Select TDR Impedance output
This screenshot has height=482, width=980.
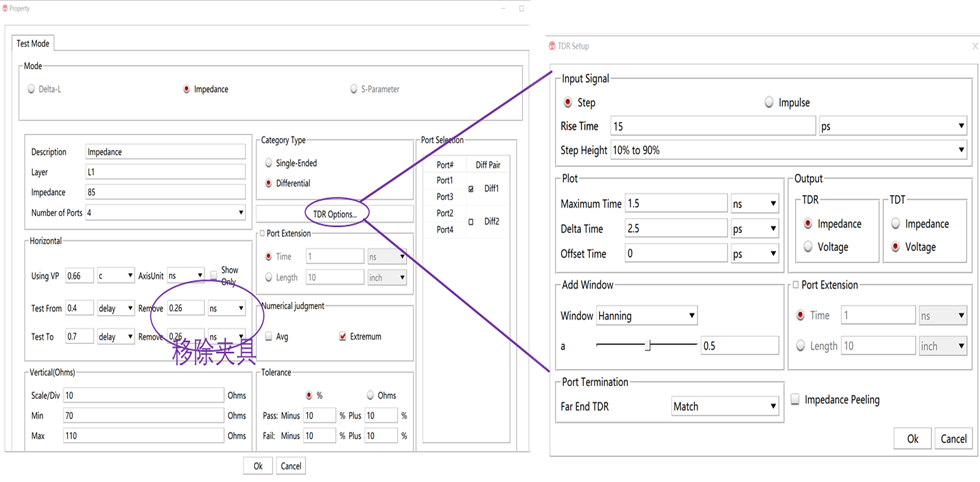coord(809,224)
